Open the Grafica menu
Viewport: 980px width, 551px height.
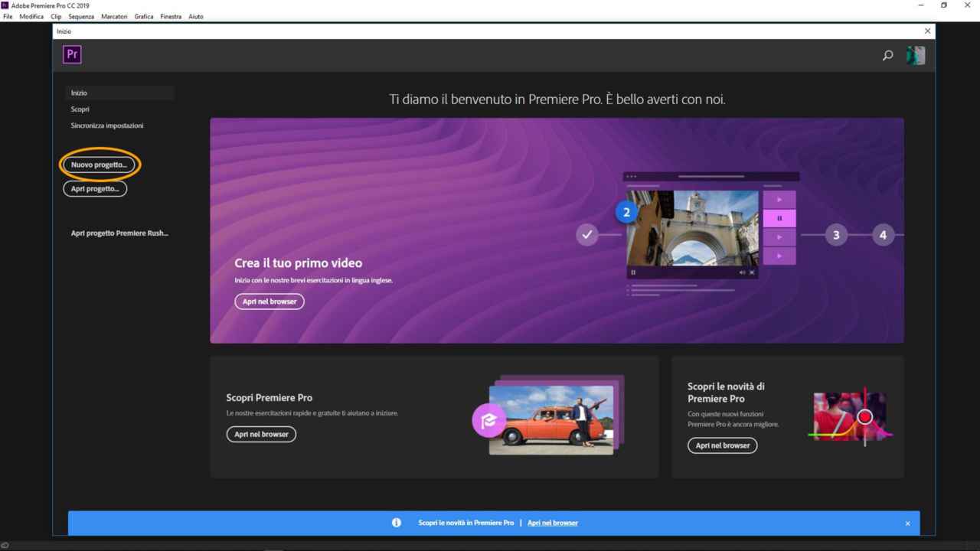tap(144, 16)
